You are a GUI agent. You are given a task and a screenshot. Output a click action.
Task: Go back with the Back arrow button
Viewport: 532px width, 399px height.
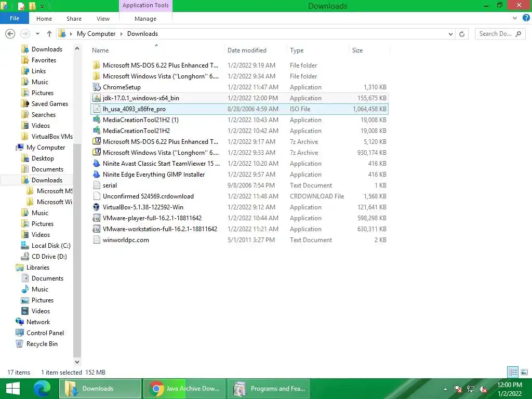10,34
